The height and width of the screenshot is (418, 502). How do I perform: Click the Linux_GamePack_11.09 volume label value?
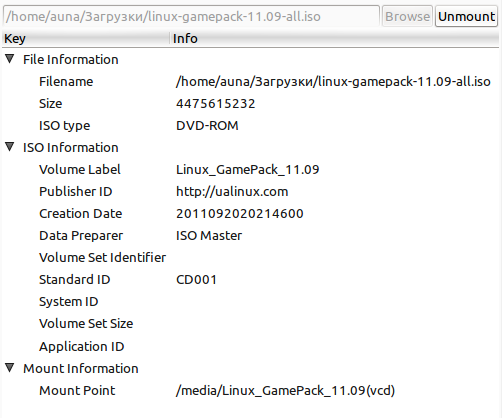248,170
